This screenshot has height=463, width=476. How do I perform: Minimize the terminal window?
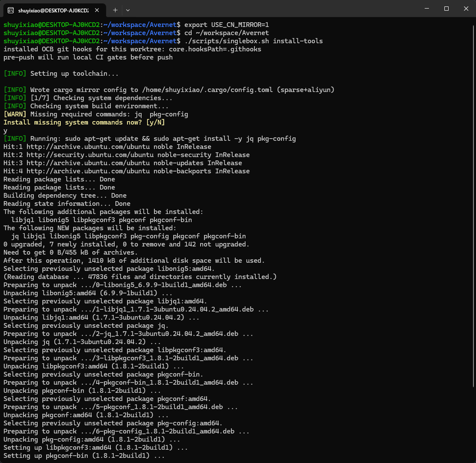427,9
